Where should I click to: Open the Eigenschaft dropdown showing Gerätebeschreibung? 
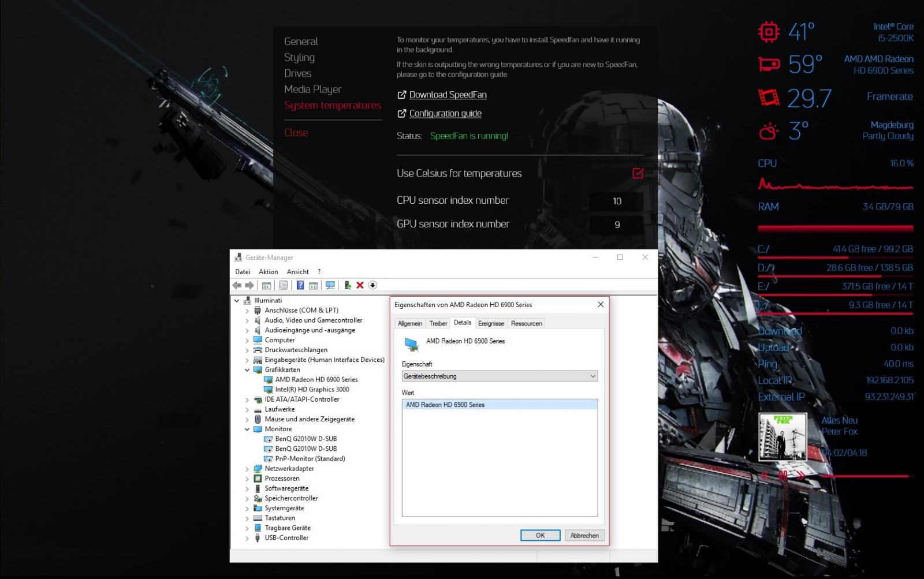(500, 376)
